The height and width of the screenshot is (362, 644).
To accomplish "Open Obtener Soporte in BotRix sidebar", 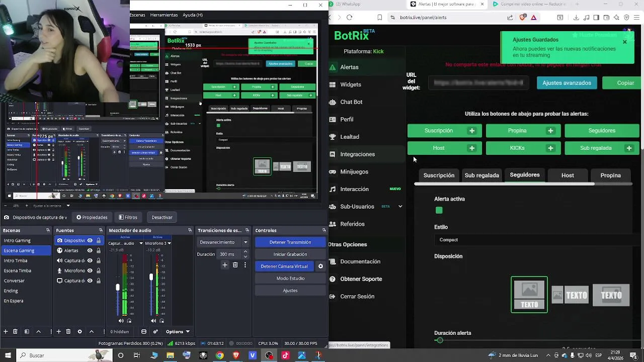I will [x=361, y=279].
